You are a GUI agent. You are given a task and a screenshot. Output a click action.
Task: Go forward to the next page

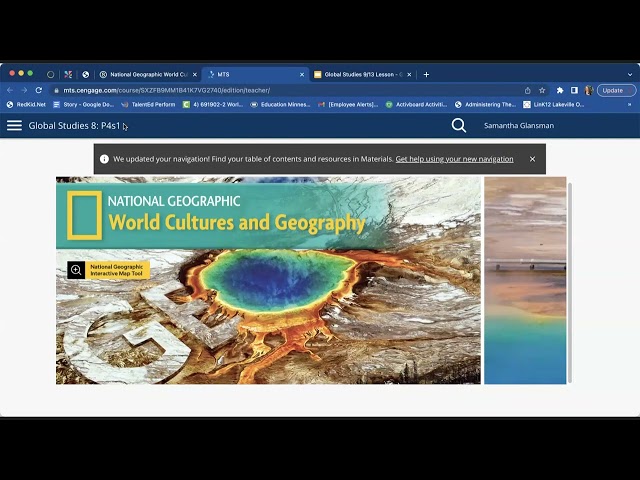pos(24,90)
